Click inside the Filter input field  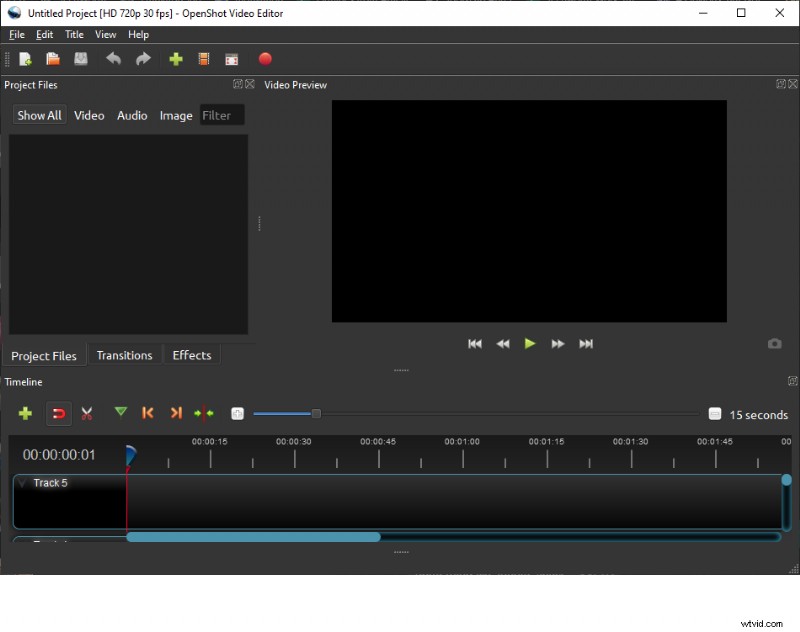click(x=221, y=115)
